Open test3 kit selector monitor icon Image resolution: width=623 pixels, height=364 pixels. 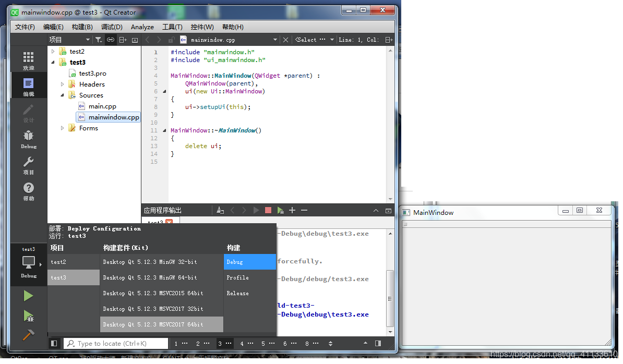click(28, 262)
